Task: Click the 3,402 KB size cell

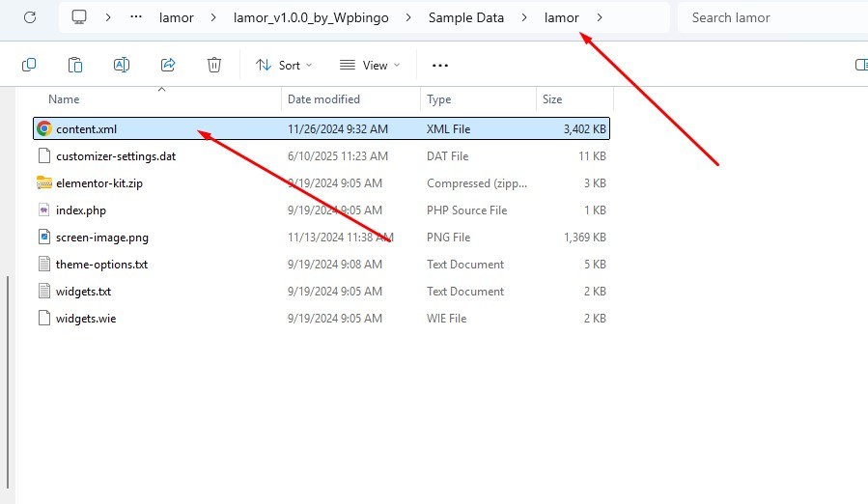Action: [584, 129]
